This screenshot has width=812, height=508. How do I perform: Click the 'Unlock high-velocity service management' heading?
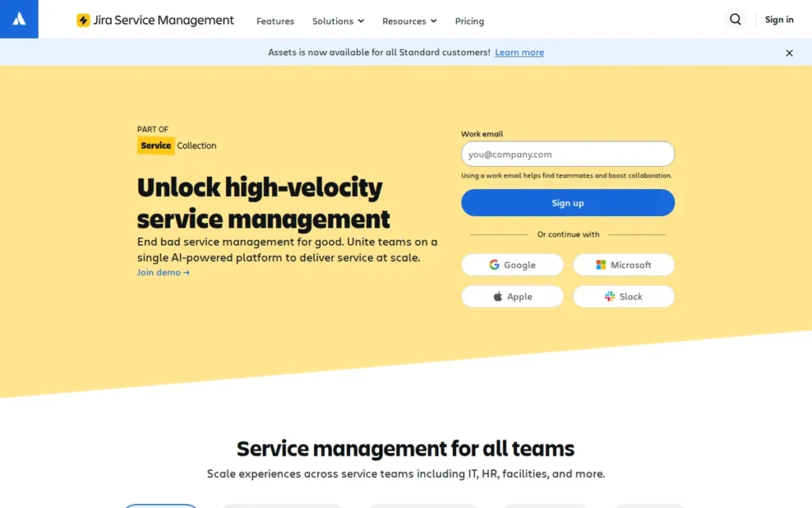263,202
